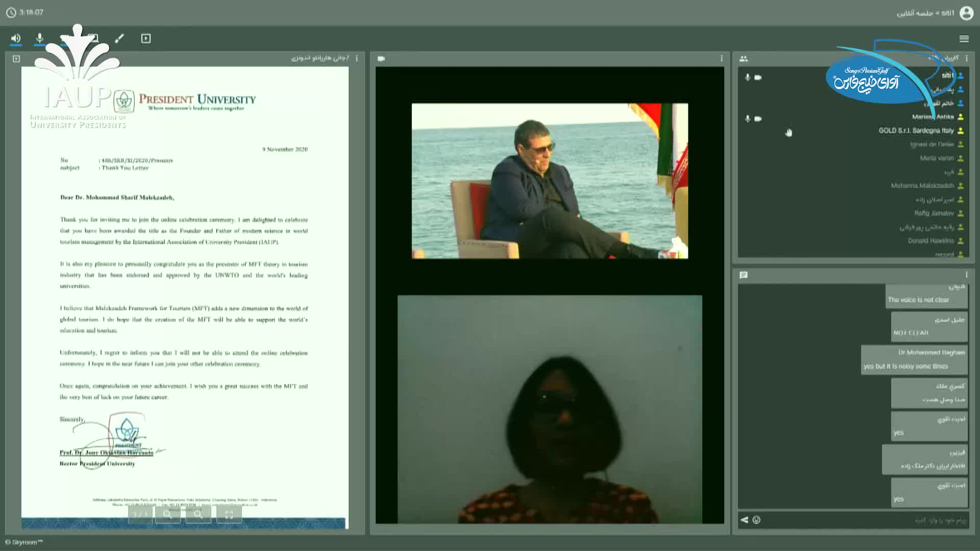
Task: Open document panel three-dot options
Action: pyautogui.click(x=357, y=59)
